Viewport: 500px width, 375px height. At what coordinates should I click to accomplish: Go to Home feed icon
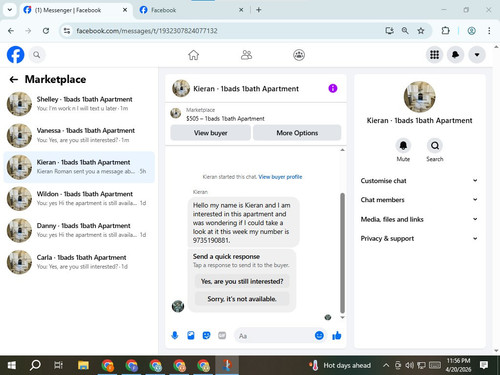point(193,55)
